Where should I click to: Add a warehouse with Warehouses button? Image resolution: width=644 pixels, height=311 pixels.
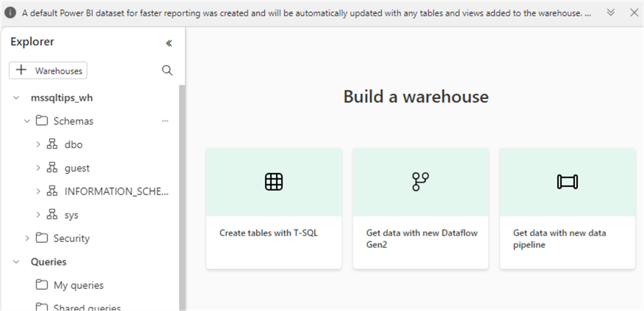[x=48, y=70]
